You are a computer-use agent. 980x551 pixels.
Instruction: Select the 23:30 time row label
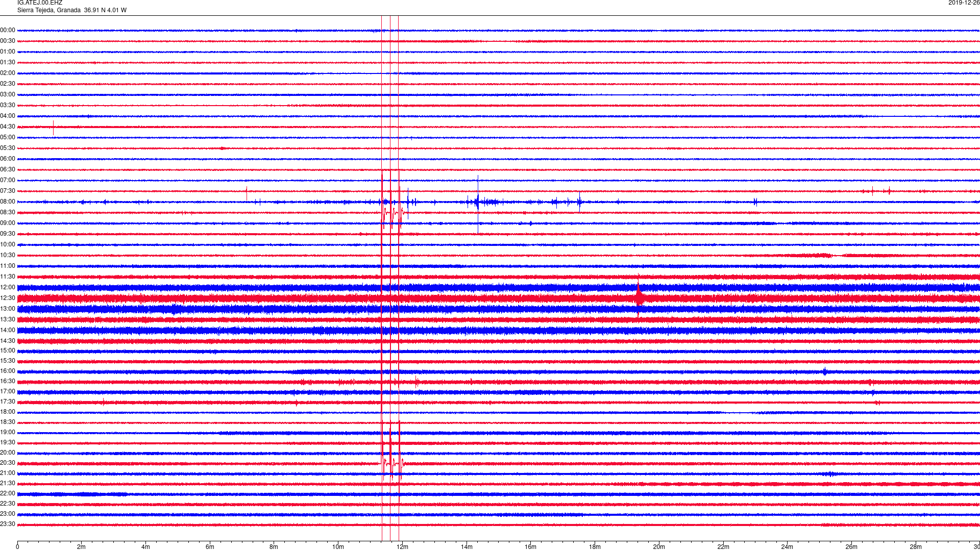(x=8, y=524)
